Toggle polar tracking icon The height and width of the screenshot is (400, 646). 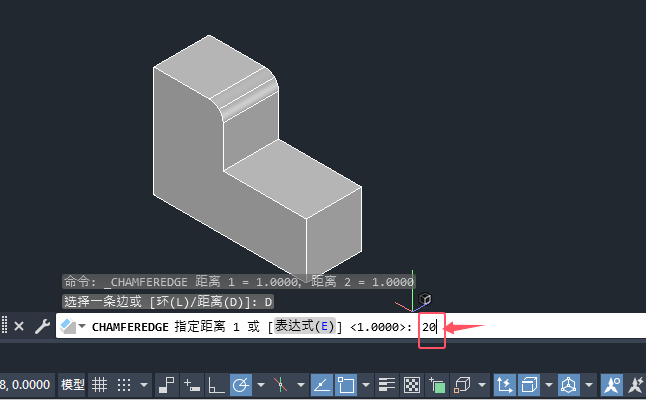(x=241, y=385)
